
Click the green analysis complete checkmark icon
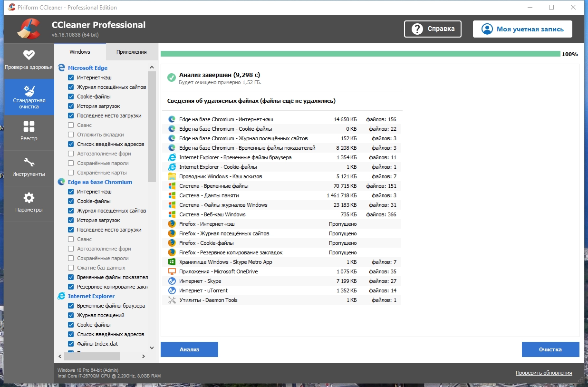pyautogui.click(x=171, y=77)
